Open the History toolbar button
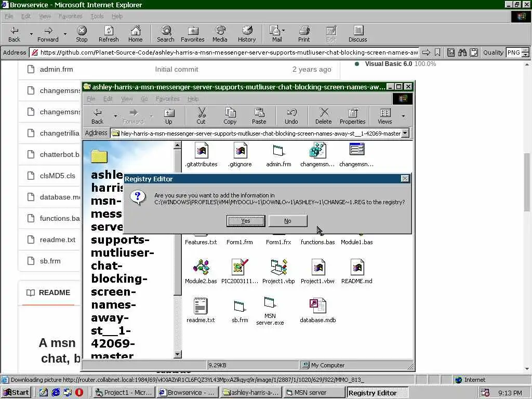The image size is (532, 399). tap(247, 34)
